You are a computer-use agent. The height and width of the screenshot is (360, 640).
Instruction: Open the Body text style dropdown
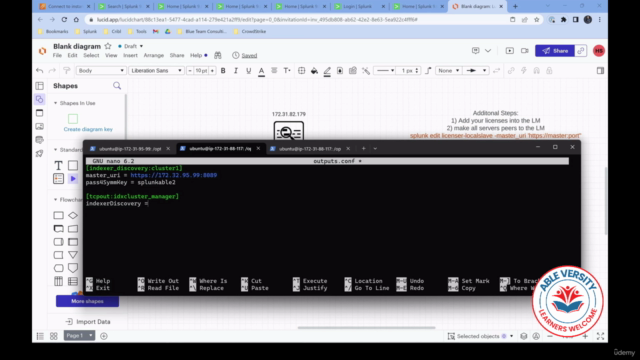tap(101, 71)
